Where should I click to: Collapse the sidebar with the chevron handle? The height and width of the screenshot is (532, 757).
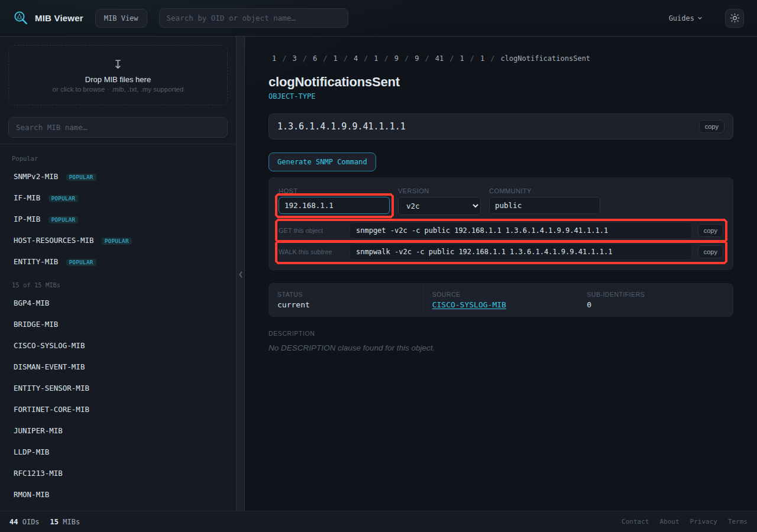tap(241, 274)
